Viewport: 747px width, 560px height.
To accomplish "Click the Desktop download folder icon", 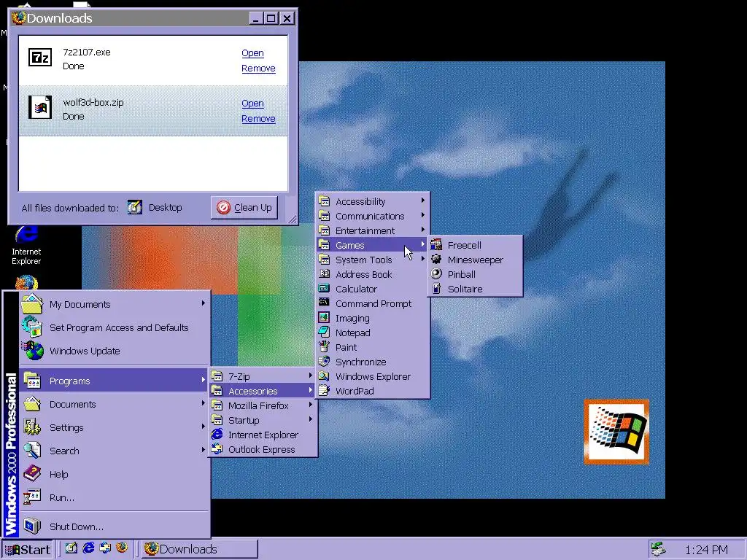I will (135, 207).
